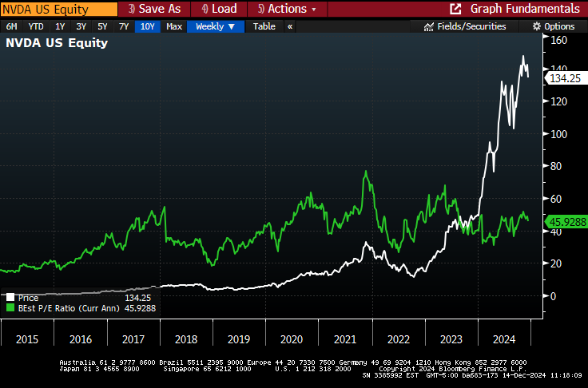Select the 6M time range
588x388 pixels.
[12, 26]
